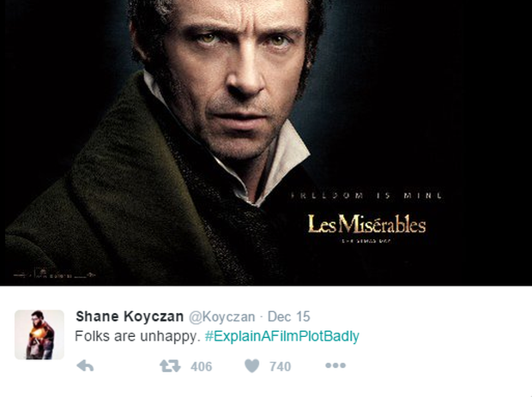Open the Dec 15 timestamp link

288,316
